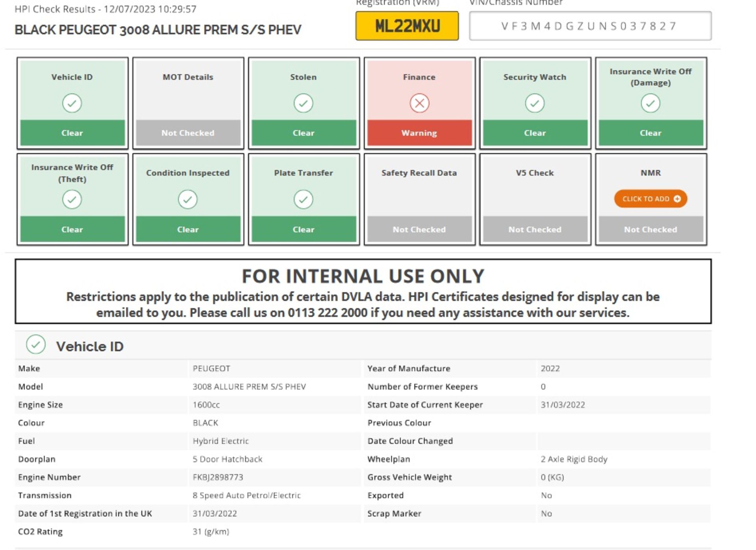This screenshot has height=550, width=756.
Task: Click the NMR Click To Add button
Action: click(x=650, y=199)
